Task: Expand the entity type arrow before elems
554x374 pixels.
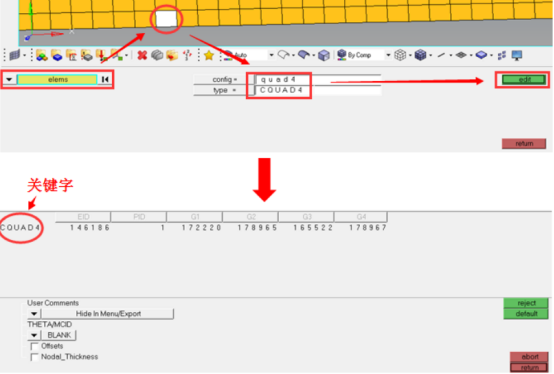Action: (9, 79)
